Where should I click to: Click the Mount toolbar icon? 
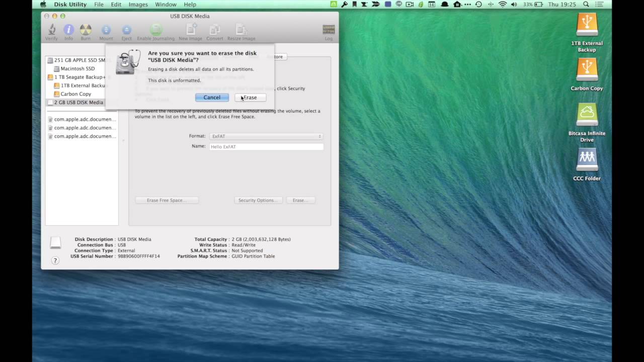(106, 30)
